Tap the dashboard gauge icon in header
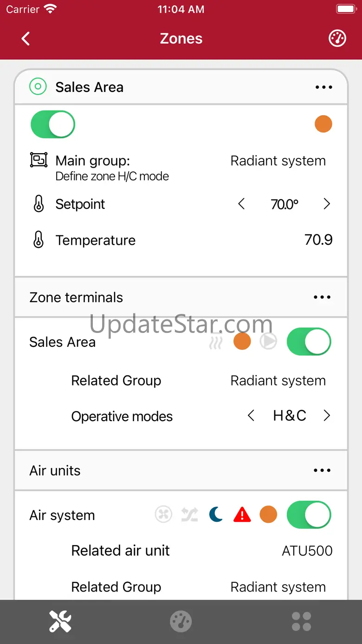362x644 pixels. tap(337, 39)
